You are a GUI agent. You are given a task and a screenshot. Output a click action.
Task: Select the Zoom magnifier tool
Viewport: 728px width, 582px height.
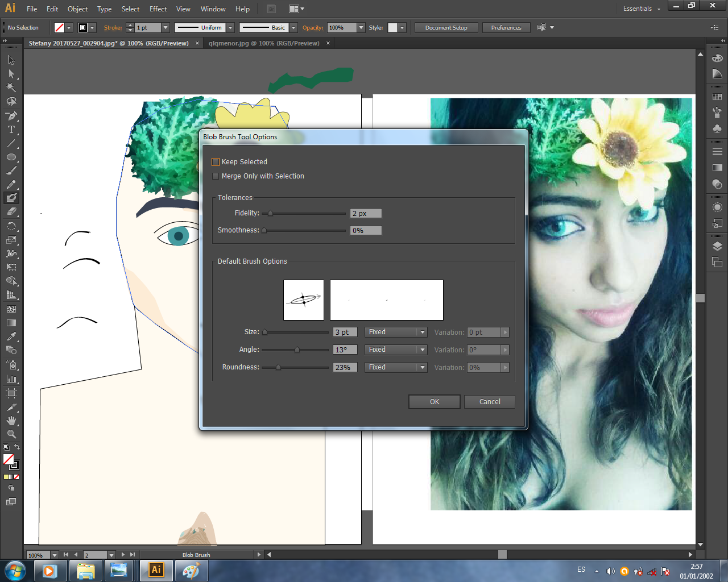click(11, 434)
